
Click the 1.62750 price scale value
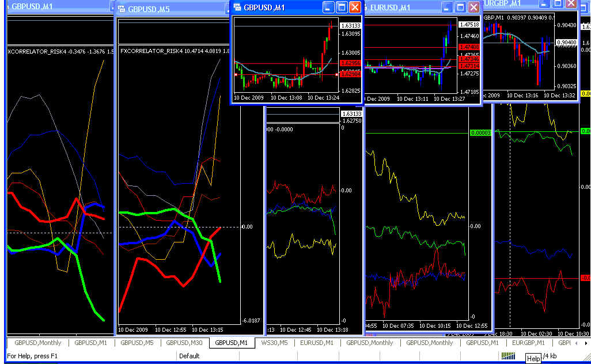pyautogui.click(x=351, y=121)
